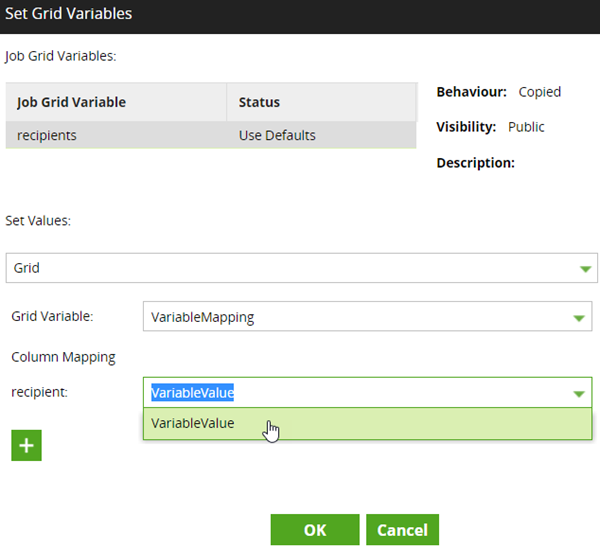Open the Grid Variable VariableMapping combo box

click(355, 317)
